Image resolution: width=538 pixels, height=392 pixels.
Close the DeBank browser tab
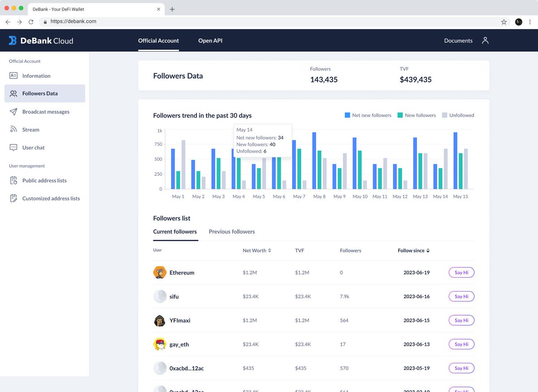(158, 9)
